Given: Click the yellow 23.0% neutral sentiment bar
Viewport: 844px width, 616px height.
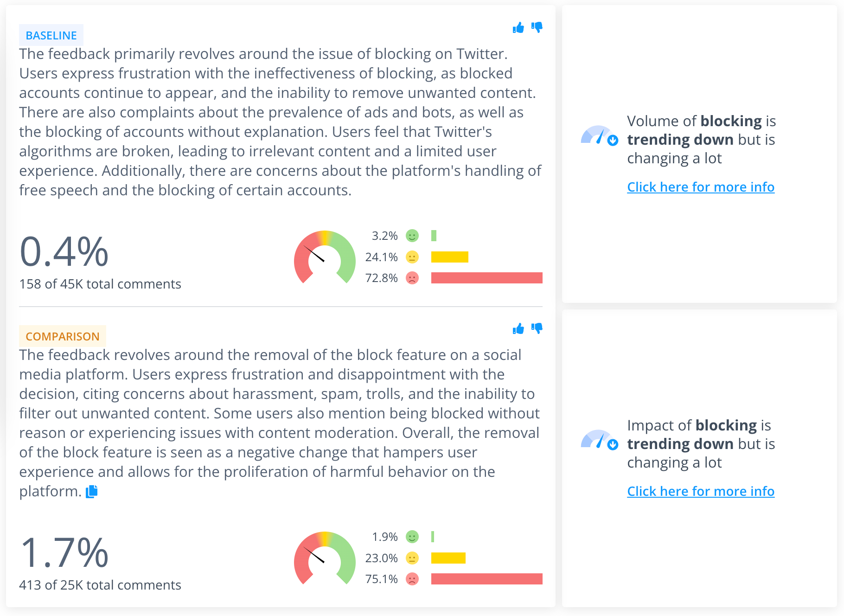Looking at the screenshot, I should tap(448, 558).
